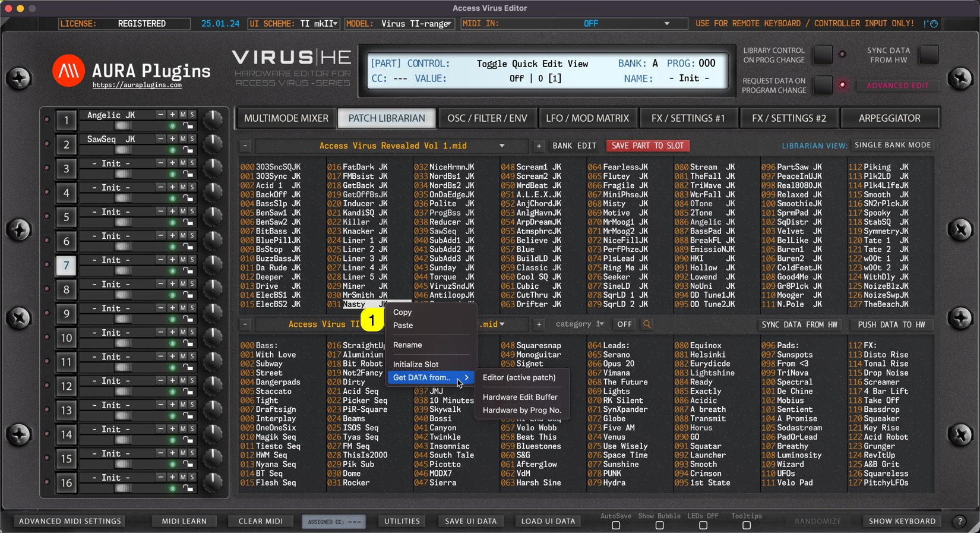Solo part 2 with the S button
980x533 pixels.
(x=192, y=138)
